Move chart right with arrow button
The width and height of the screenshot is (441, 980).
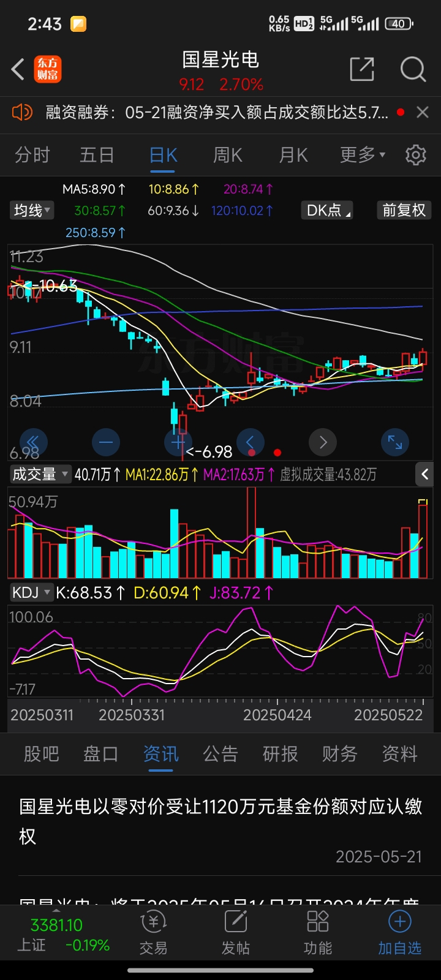pyautogui.click(x=323, y=442)
